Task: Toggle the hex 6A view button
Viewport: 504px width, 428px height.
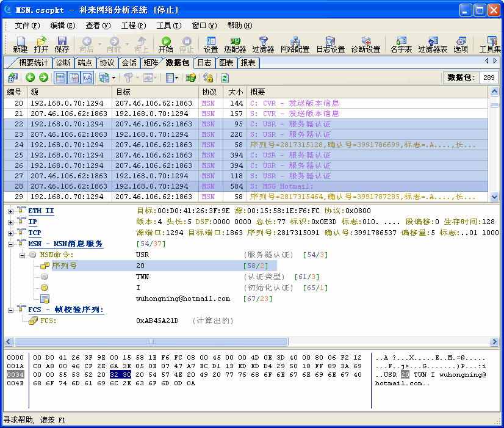Action: 88,77
